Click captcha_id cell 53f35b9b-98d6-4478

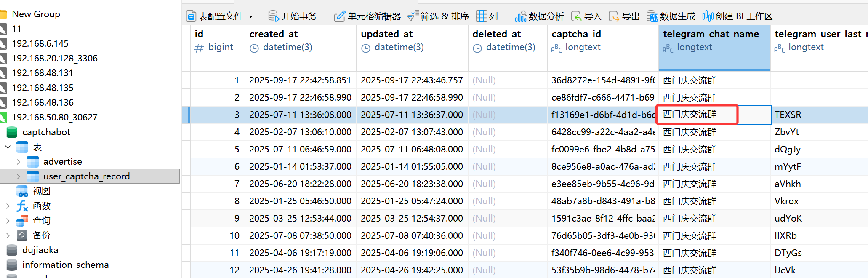602,270
